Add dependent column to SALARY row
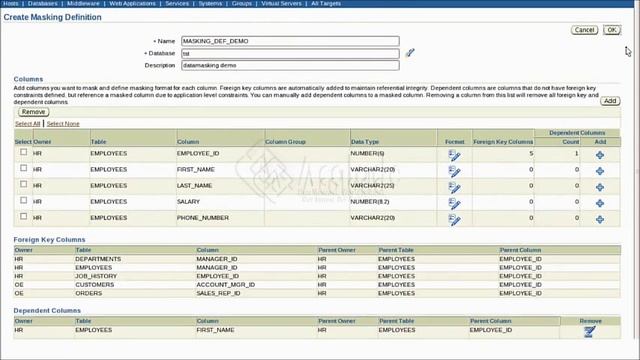 (x=600, y=203)
